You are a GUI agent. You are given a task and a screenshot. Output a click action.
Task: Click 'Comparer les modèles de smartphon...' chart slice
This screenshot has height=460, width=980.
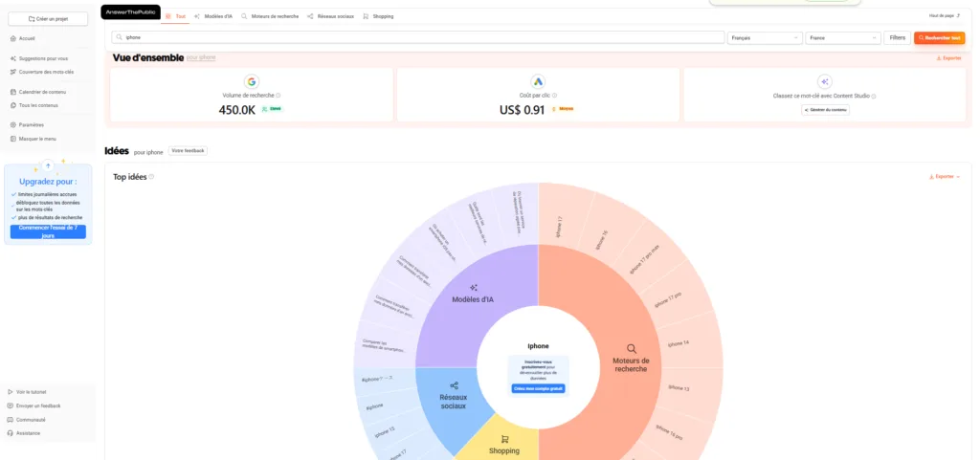point(382,344)
